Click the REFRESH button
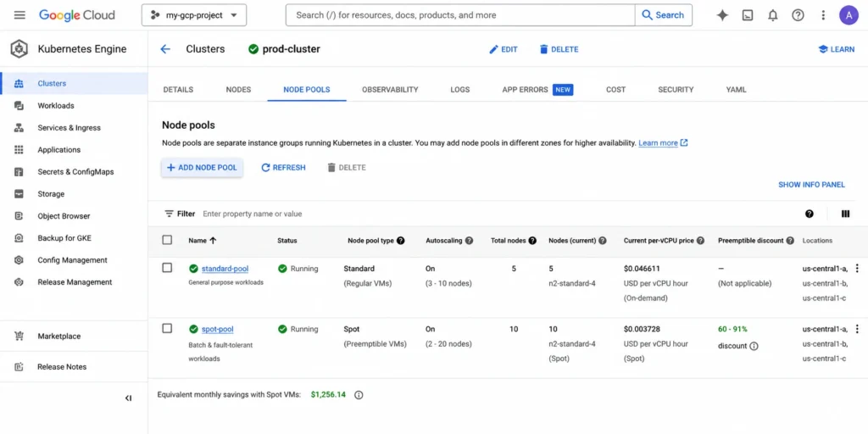 (283, 168)
